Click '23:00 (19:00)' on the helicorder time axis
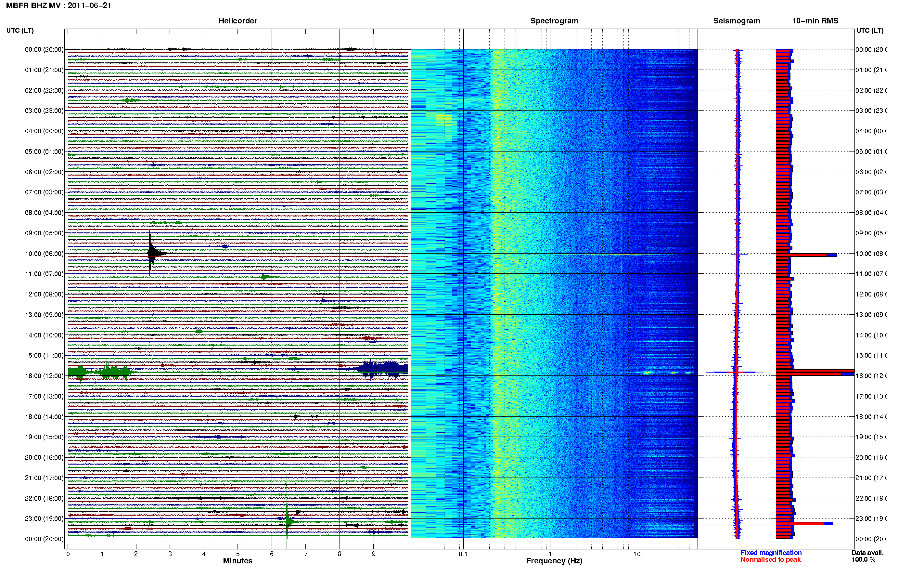 (44, 519)
